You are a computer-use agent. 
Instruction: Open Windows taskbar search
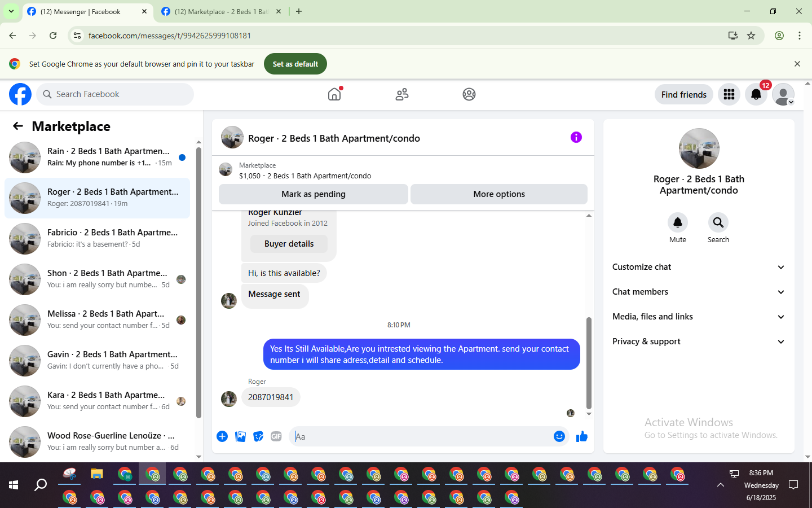pos(41,485)
